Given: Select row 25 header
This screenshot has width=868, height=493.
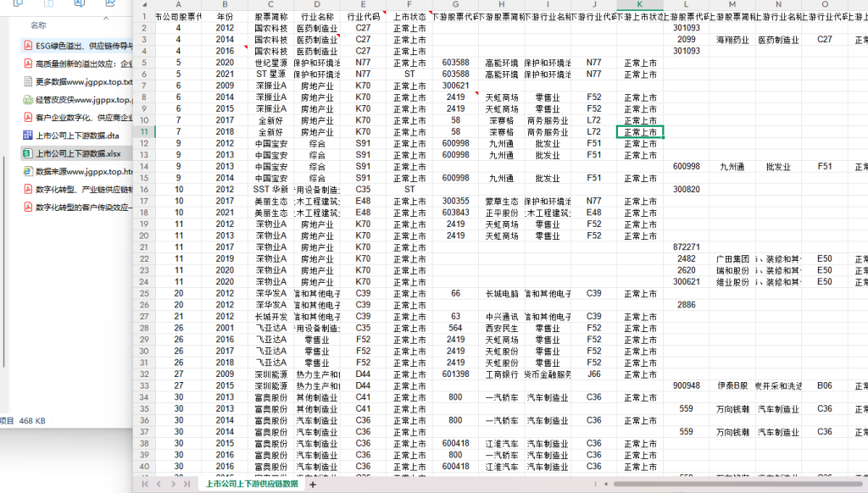Looking at the screenshot, I should (144, 293).
